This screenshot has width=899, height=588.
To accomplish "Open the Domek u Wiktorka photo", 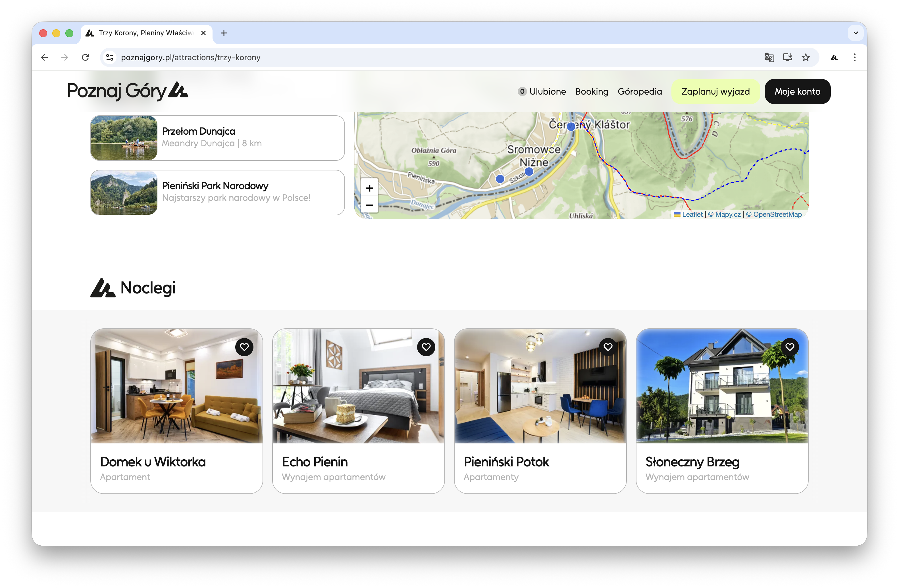I will pos(176,385).
